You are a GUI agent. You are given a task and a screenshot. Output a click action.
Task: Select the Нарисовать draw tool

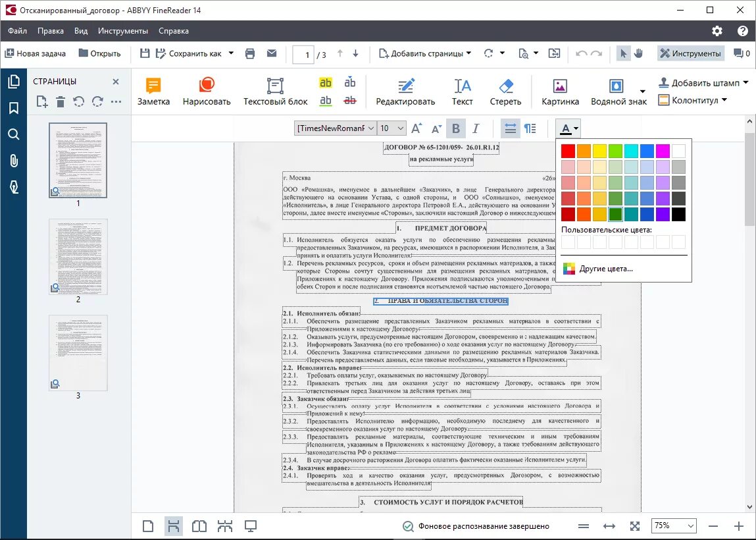click(x=207, y=92)
